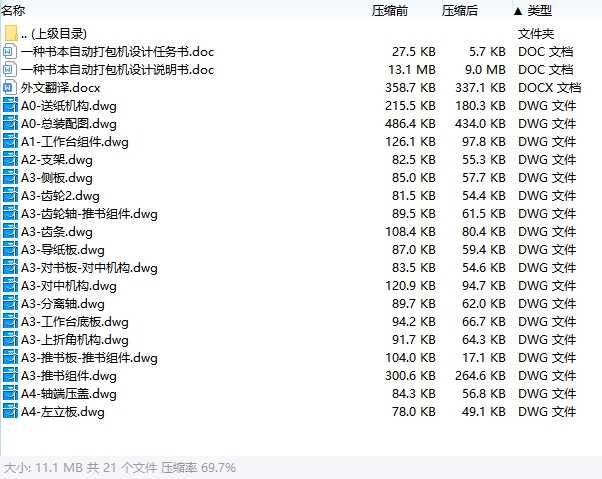Click the DWG icon beside A3-齿条.dwg
This screenshot has width=602, height=479.
click(x=10, y=232)
